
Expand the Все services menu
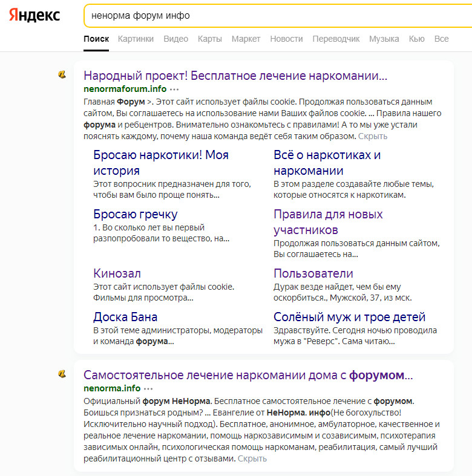pos(441,39)
